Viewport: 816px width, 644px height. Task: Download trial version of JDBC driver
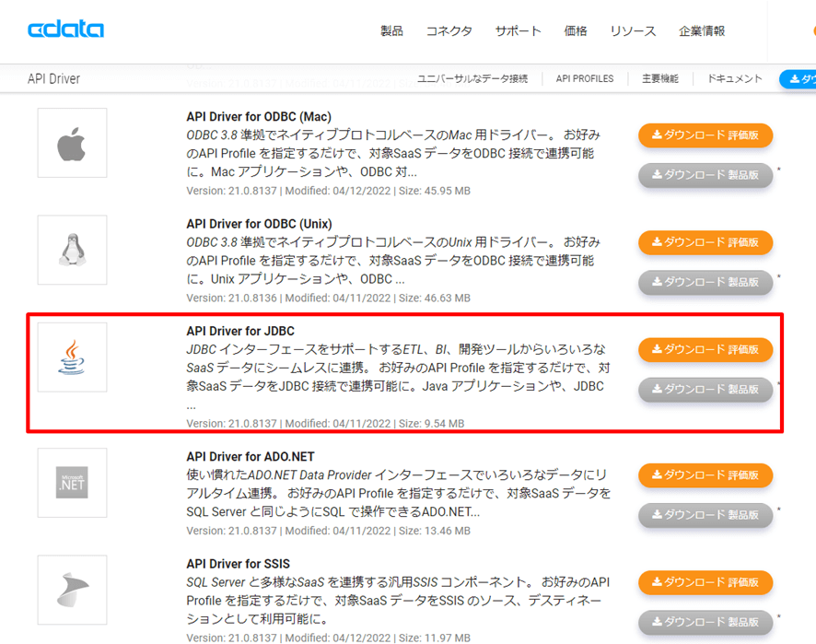tap(705, 350)
